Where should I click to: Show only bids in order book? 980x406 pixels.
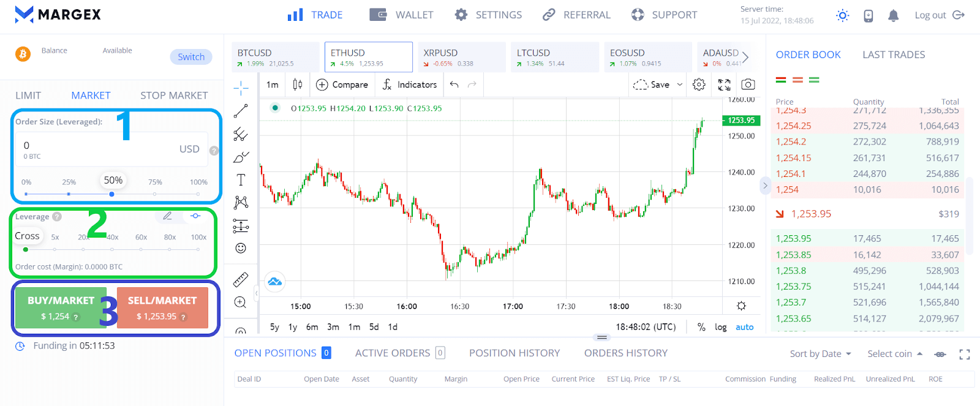[x=814, y=80]
